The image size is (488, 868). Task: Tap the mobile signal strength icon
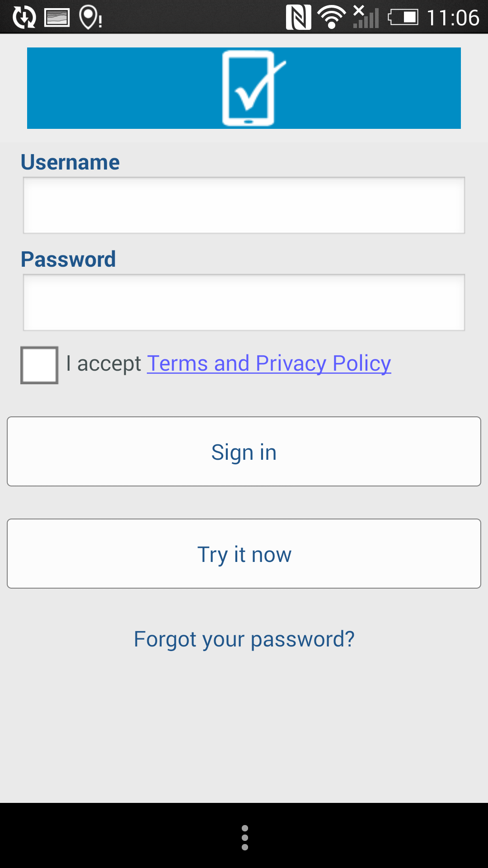[366, 17]
